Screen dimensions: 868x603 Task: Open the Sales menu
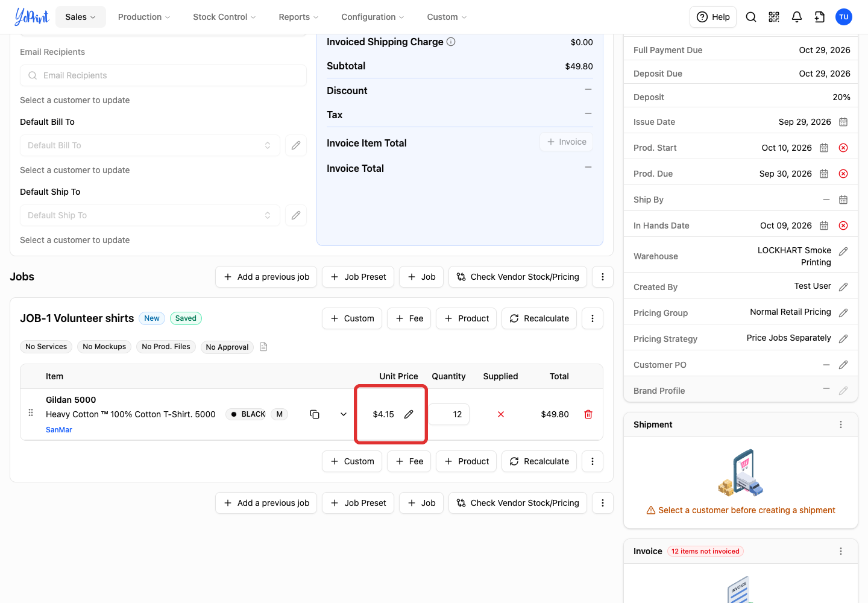[x=81, y=17]
